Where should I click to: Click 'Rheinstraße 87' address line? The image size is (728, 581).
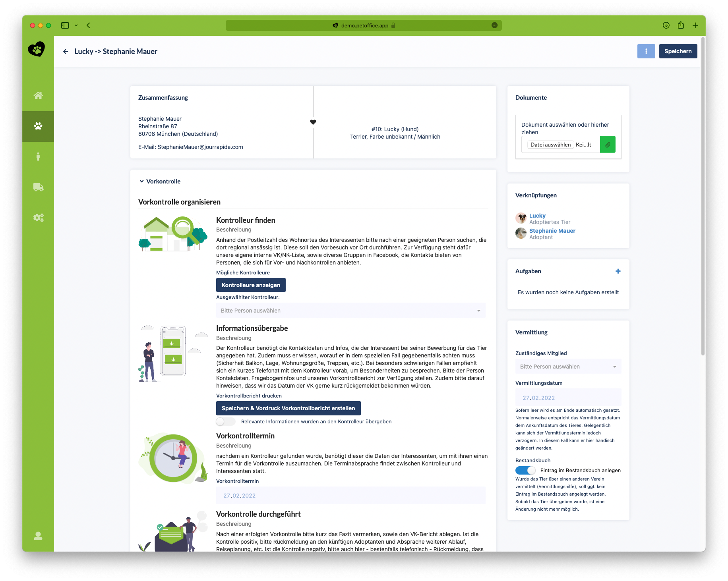(x=158, y=126)
